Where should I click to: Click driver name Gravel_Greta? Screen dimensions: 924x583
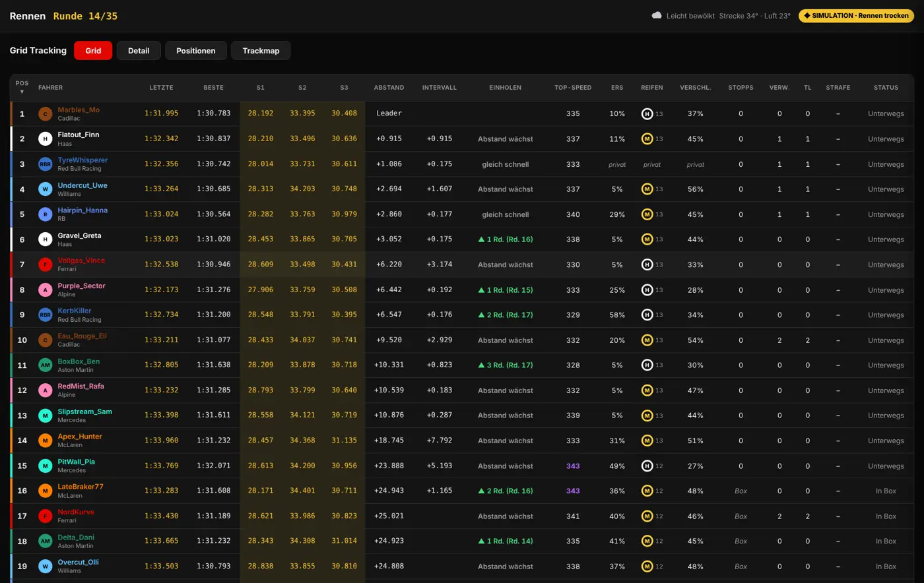click(x=79, y=235)
